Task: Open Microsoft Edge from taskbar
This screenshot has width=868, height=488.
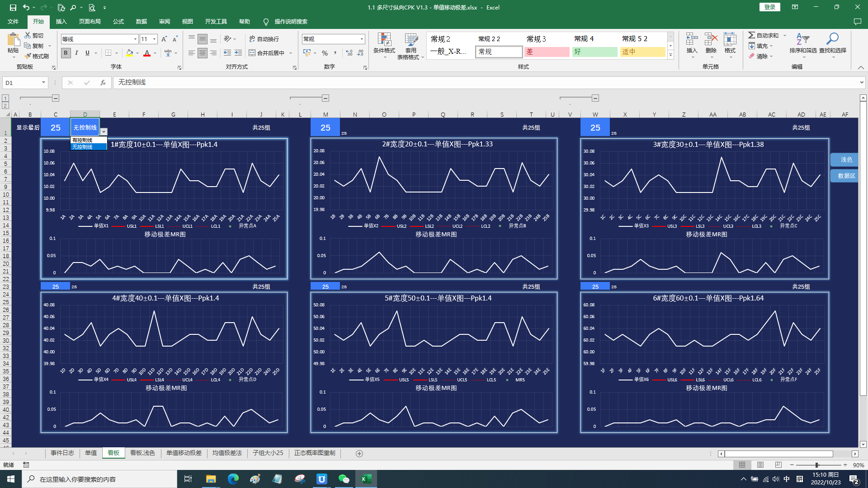Action: tap(233, 479)
